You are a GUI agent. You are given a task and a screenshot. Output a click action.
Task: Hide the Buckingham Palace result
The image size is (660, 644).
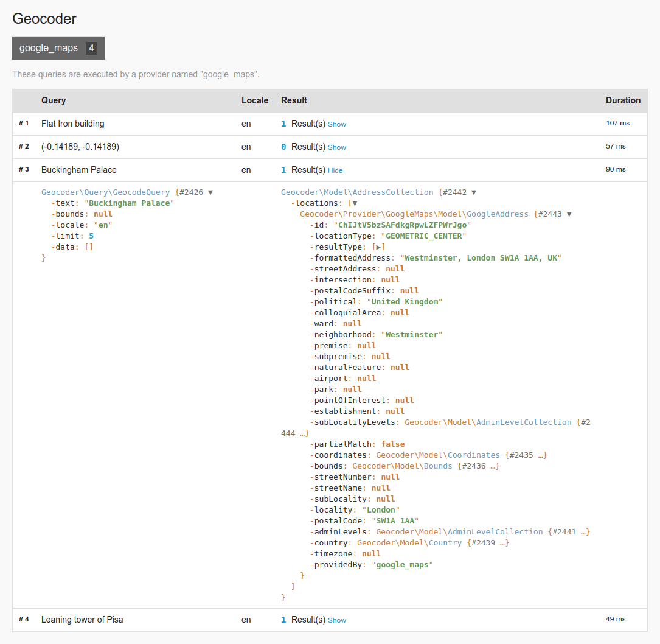[335, 170]
